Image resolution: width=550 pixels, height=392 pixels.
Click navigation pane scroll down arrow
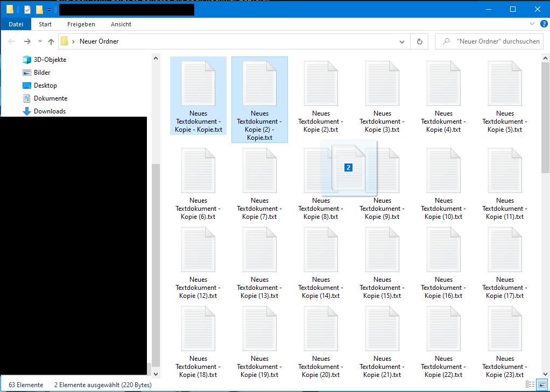pyautogui.click(x=156, y=374)
